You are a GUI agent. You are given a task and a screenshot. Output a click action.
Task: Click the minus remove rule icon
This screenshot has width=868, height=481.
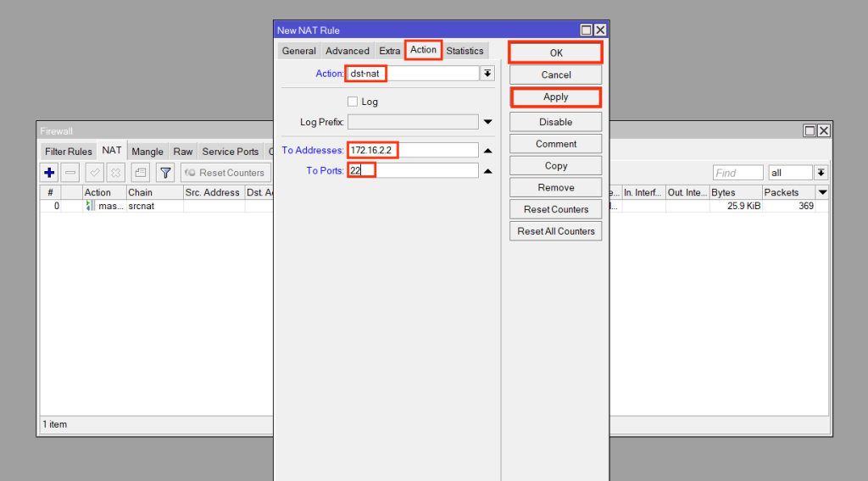point(71,173)
